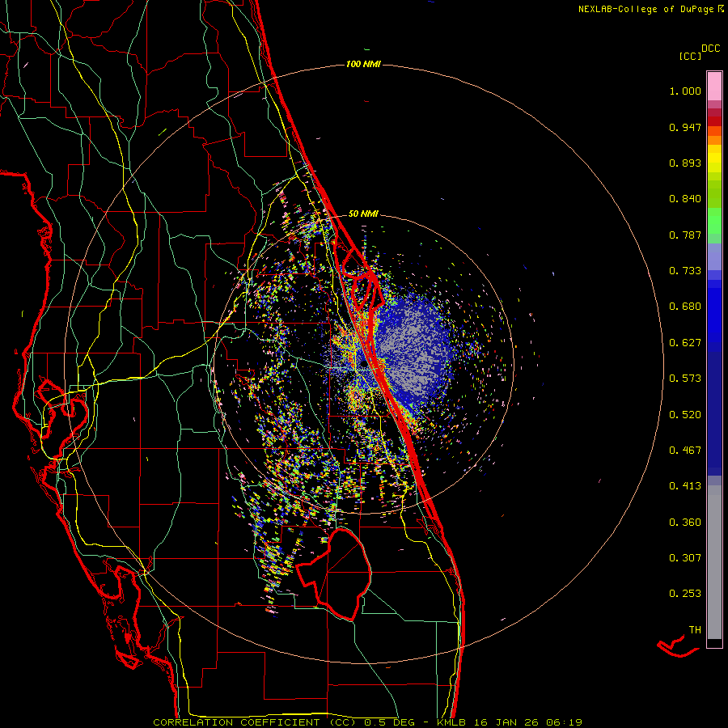Pick the light pink swatch at the scale top
Screen dimensions: 728x728
click(714, 87)
